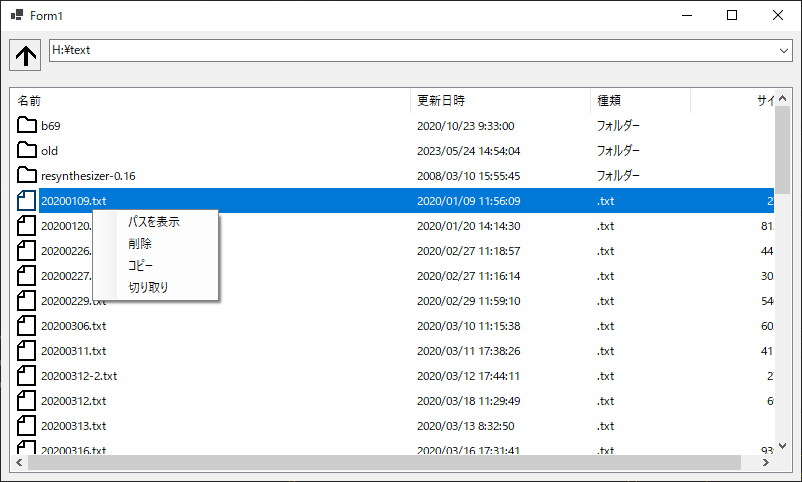Click the file icon for 20200313.txt
Screen dimensions: 802x482
(x=27, y=426)
